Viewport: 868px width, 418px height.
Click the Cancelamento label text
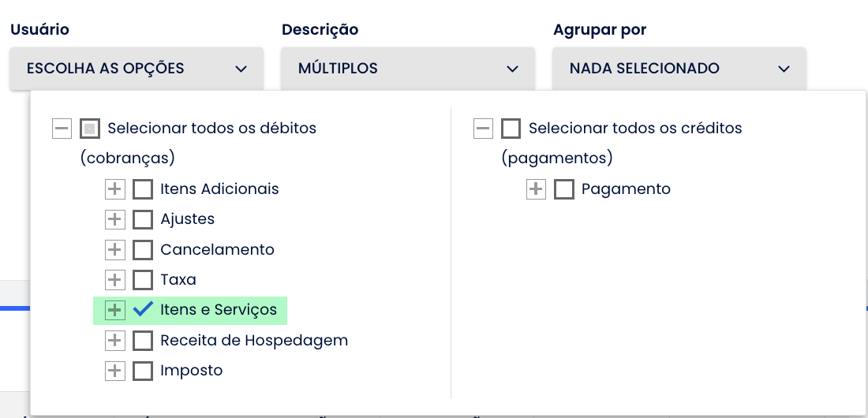217,250
